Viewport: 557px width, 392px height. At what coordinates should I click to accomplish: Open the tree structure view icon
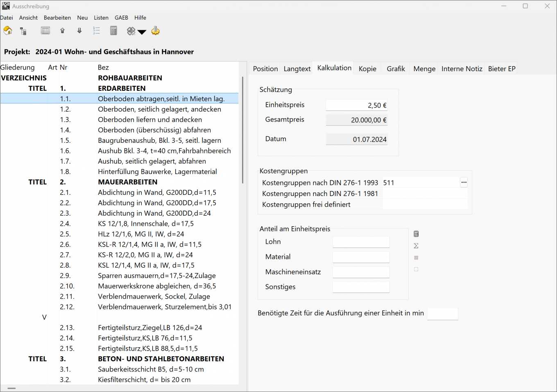click(x=23, y=31)
